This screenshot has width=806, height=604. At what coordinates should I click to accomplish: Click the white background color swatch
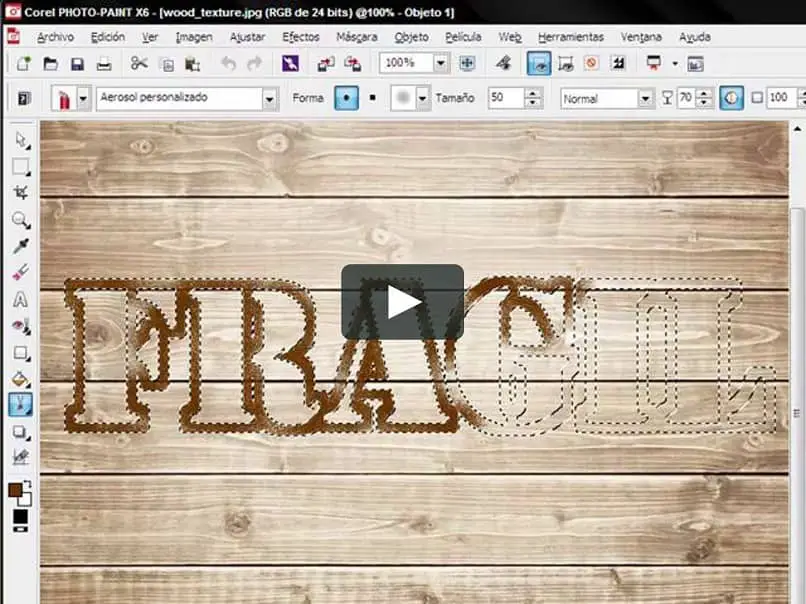point(26,500)
